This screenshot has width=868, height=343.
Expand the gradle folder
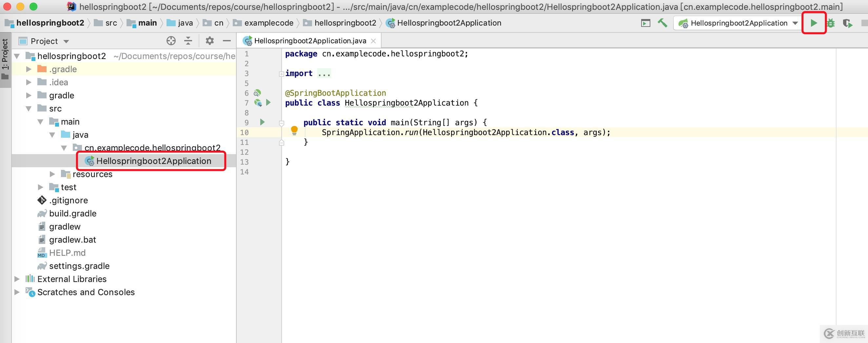pyautogui.click(x=29, y=95)
